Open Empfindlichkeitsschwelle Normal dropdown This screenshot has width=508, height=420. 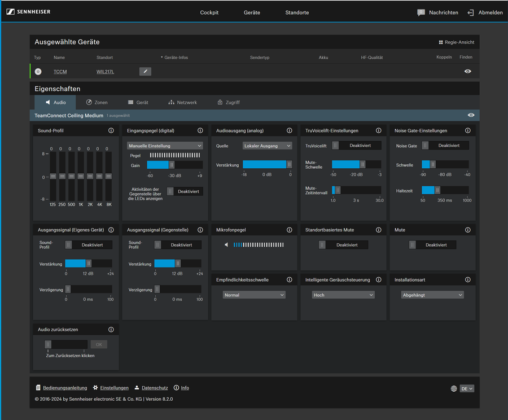pos(254,295)
